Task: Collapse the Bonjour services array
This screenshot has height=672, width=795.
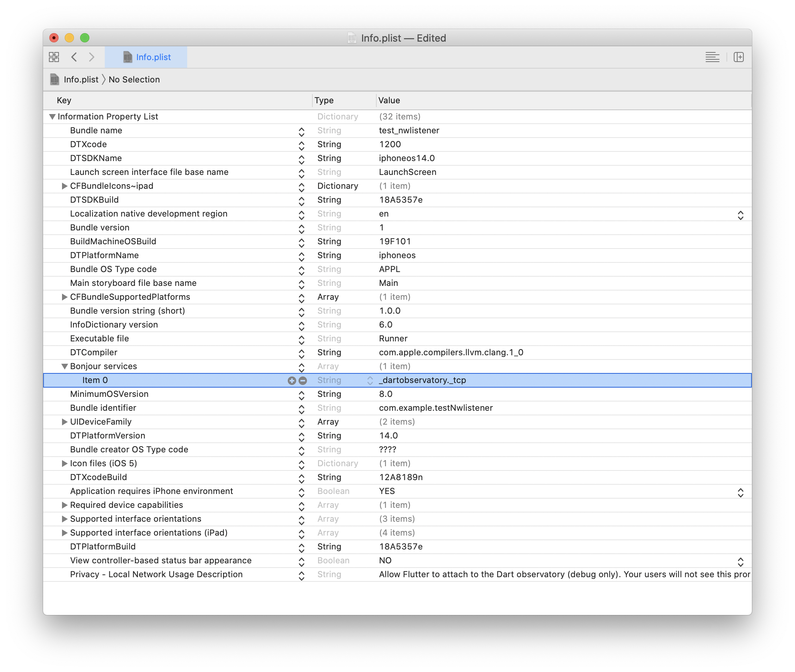Action: pos(65,366)
